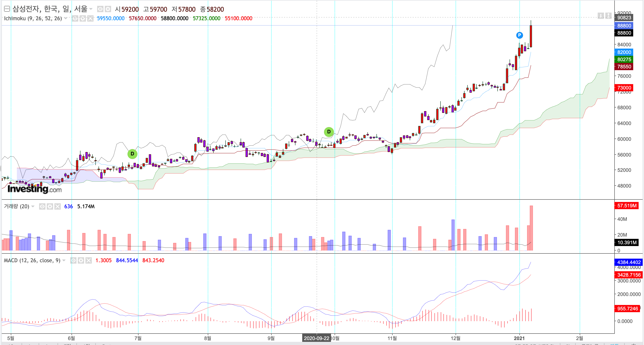
Task: Open MACD indicator settings gear
Action: (81, 260)
